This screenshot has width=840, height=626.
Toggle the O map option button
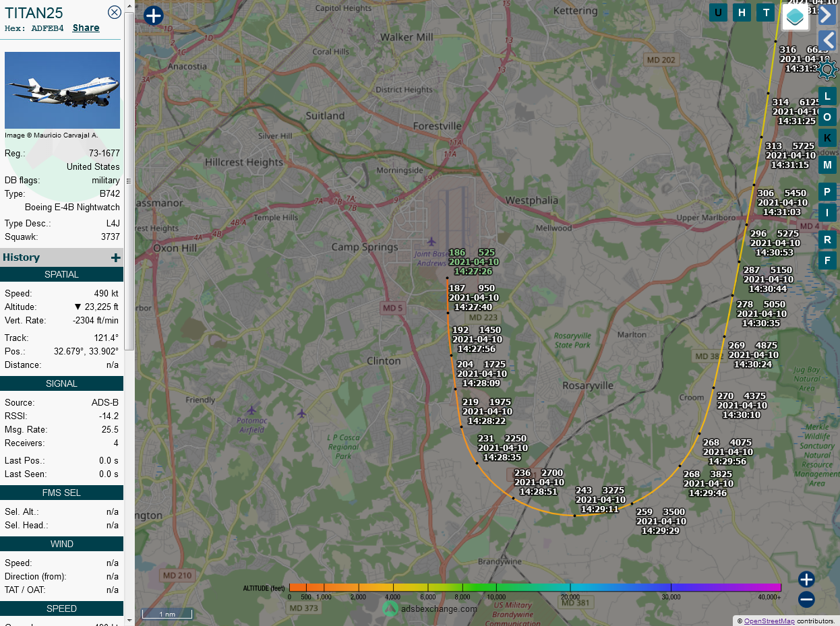pos(827,117)
